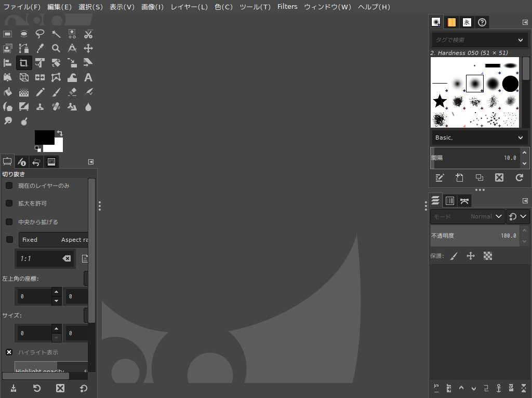Select the Paths tool

[24, 48]
